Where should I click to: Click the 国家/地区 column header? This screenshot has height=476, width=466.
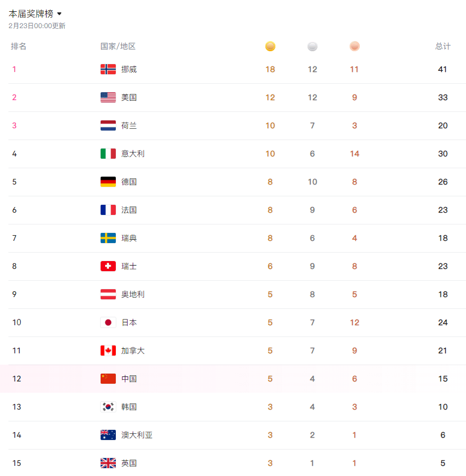coord(118,46)
